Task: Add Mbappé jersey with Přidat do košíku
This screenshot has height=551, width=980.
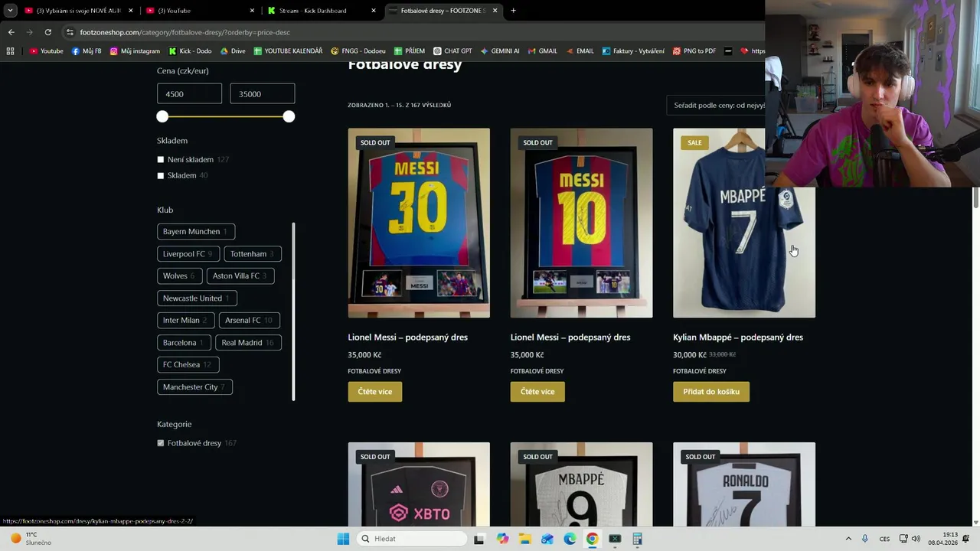Action: click(711, 392)
